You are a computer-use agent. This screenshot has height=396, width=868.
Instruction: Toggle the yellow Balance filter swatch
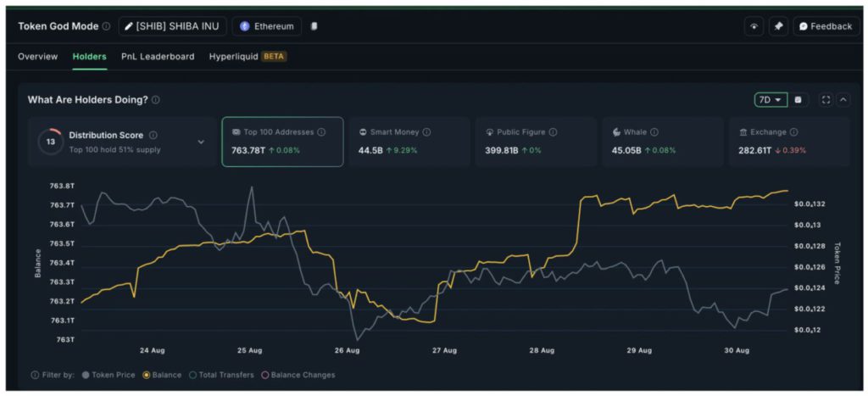[161, 375]
